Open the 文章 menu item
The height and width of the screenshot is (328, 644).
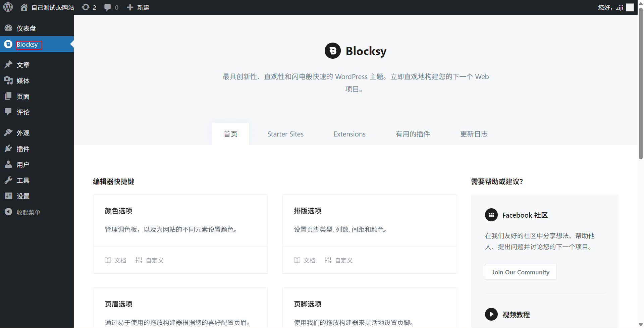point(37,65)
